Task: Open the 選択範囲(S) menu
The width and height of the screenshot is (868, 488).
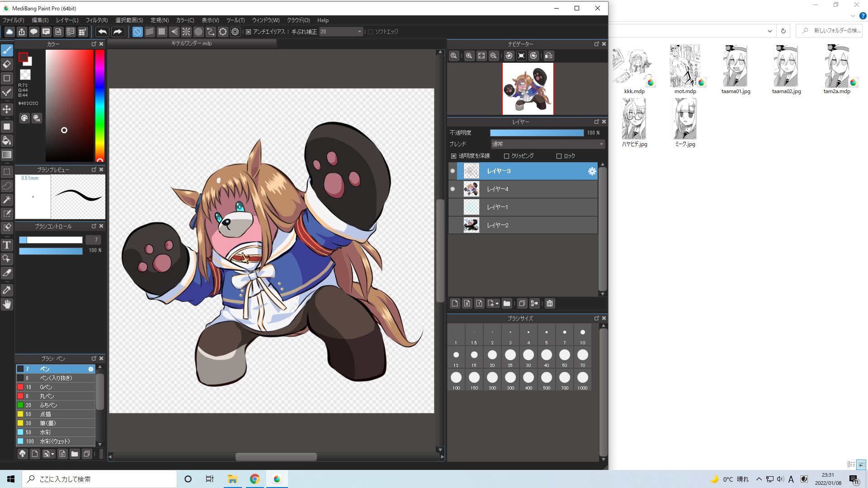Action: coord(129,20)
